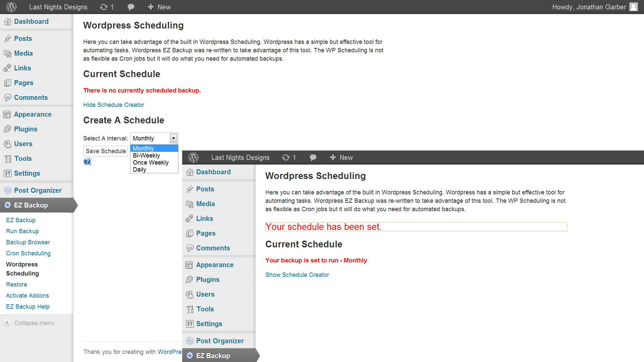Screen dimensions: 644x362
Task: Click the Save Schedule button
Action: (x=106, y=151)
